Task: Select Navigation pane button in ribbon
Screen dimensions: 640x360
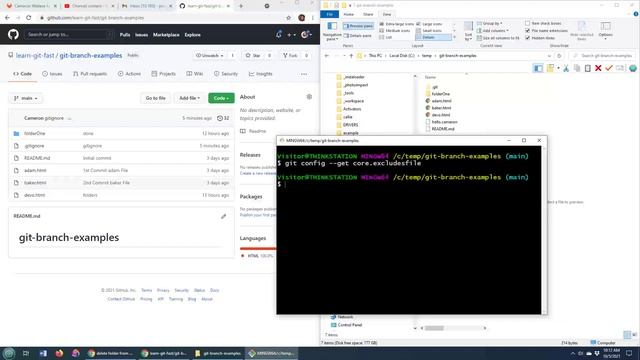Action: [332, 31]
